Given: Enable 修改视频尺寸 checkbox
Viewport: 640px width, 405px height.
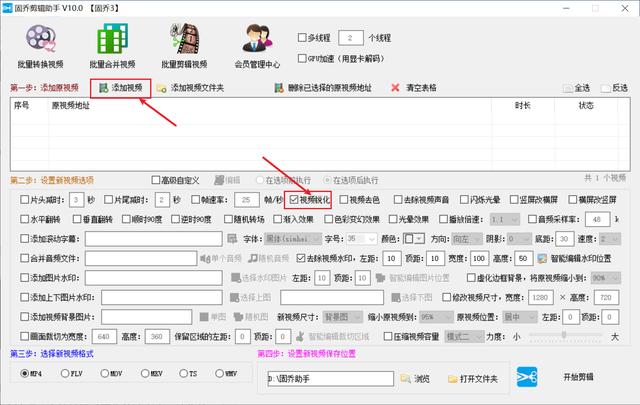Looking at the screenshot, I should click(447, 297).
